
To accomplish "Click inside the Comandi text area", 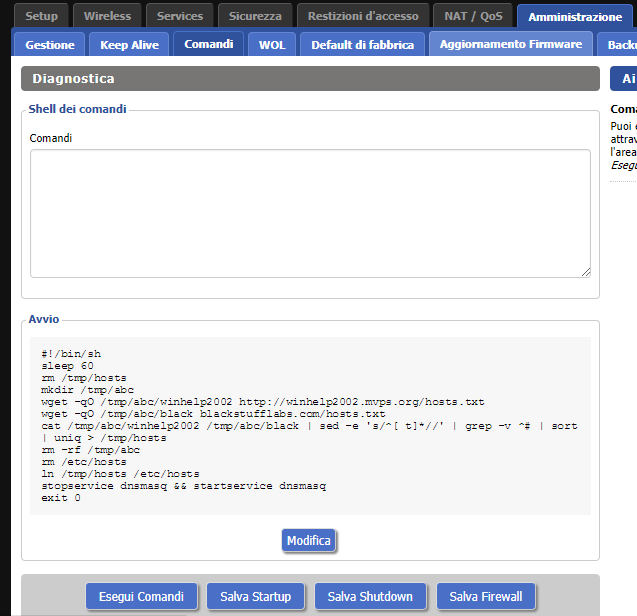I will pos(310,213).
